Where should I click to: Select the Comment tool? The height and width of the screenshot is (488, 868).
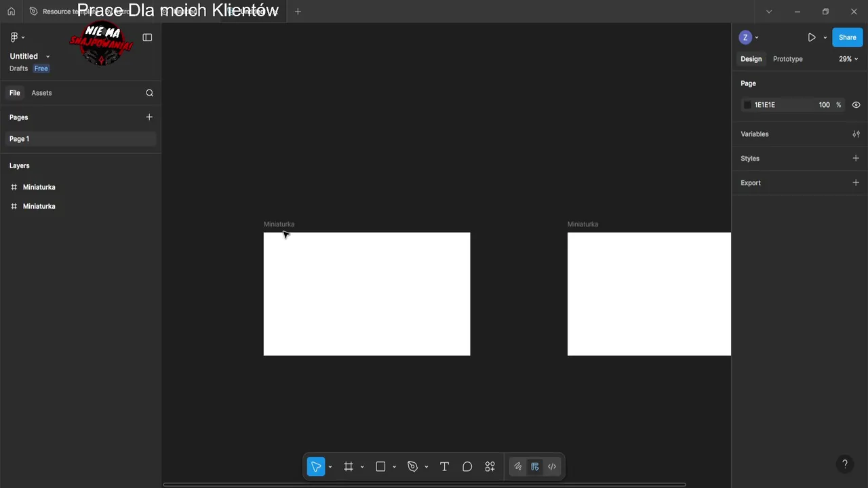[x=467, y=466]
